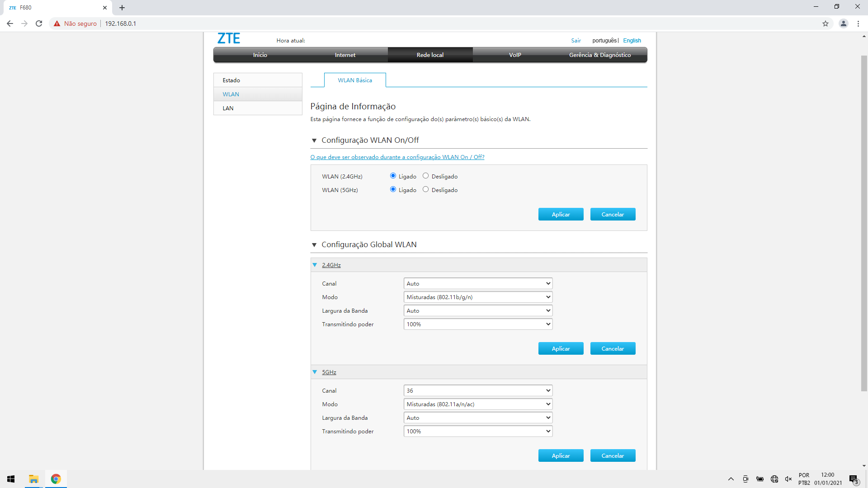
Task: Click the volume icon in the system tray
Action: point(788,479)
